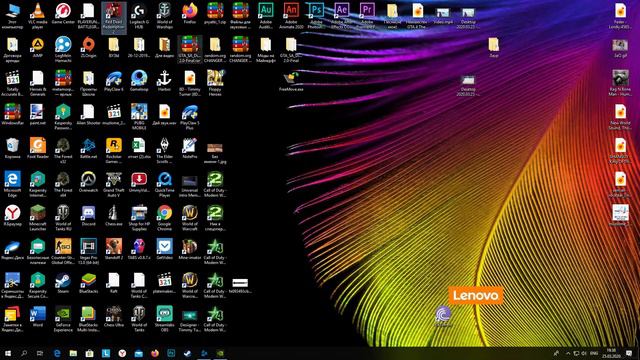This screenshot has width=640, height=360.
Task: Open notification action center
Action: tap(629, 353)
